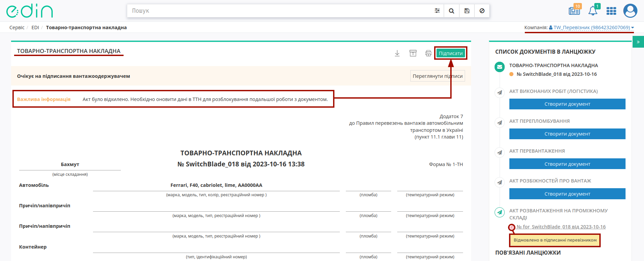Click the Список документів в ланцюжку heading
Image resolution: width=644 pixels, height=261 pixels.
pyautogui.click(x=545, y=52)
